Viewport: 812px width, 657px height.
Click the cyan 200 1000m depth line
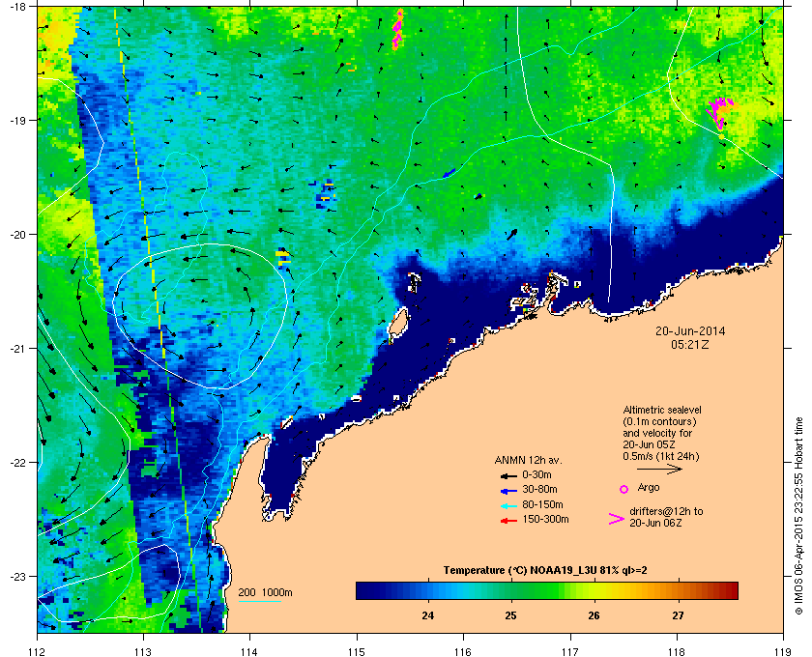(259, 602)
